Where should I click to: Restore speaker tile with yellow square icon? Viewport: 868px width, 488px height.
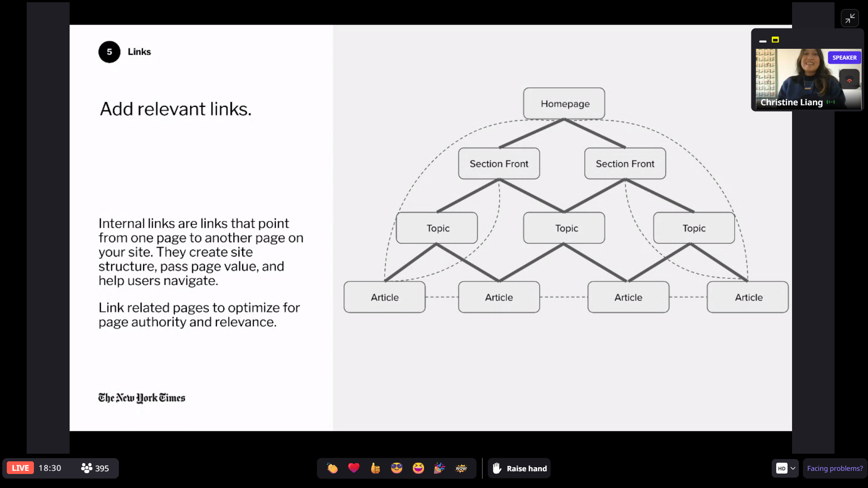pos(776,40)
